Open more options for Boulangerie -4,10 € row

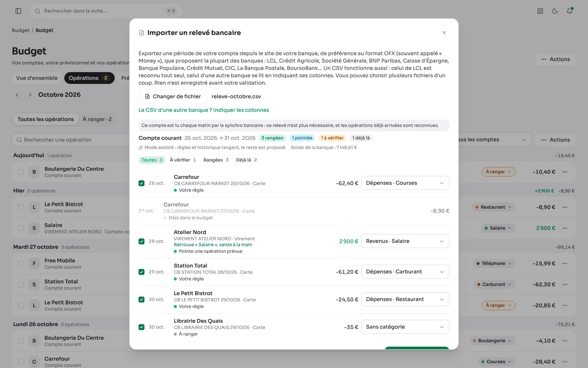pos(565,341)
